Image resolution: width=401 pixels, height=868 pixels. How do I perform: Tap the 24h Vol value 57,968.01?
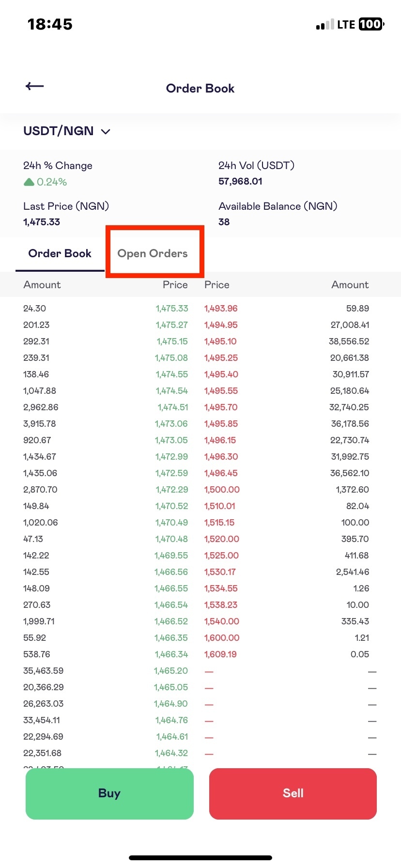240,181
